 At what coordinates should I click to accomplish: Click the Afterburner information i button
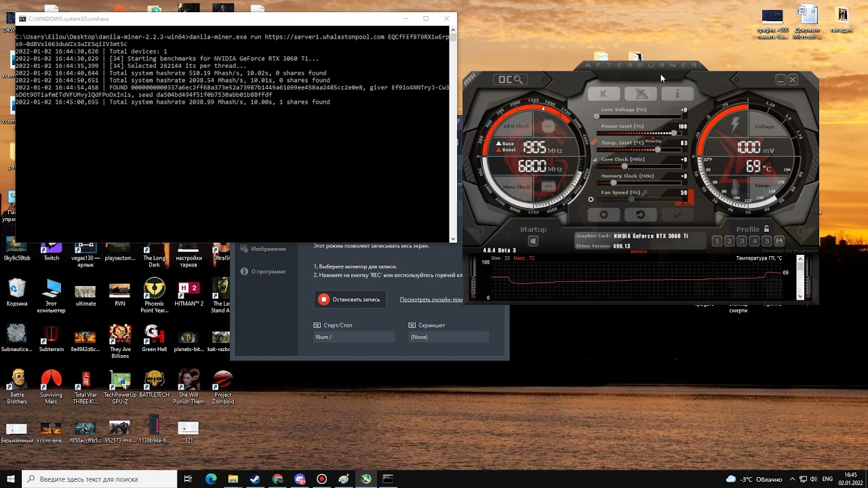(x=677, y=94)
